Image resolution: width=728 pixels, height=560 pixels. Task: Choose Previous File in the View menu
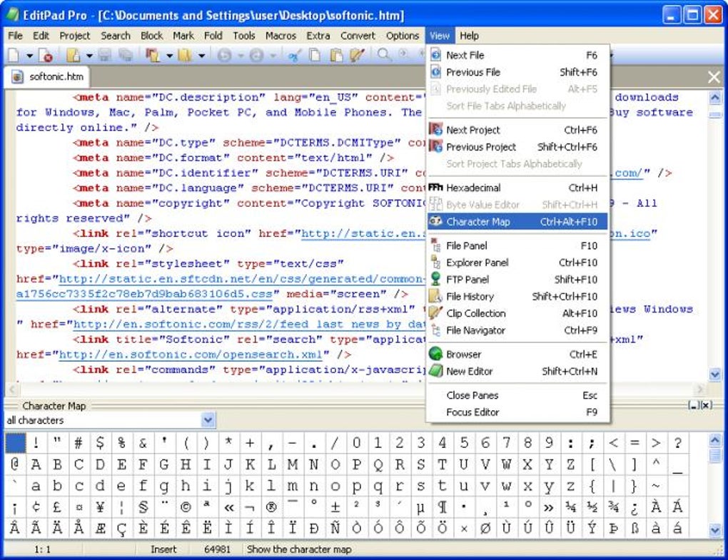pos(517,72)
